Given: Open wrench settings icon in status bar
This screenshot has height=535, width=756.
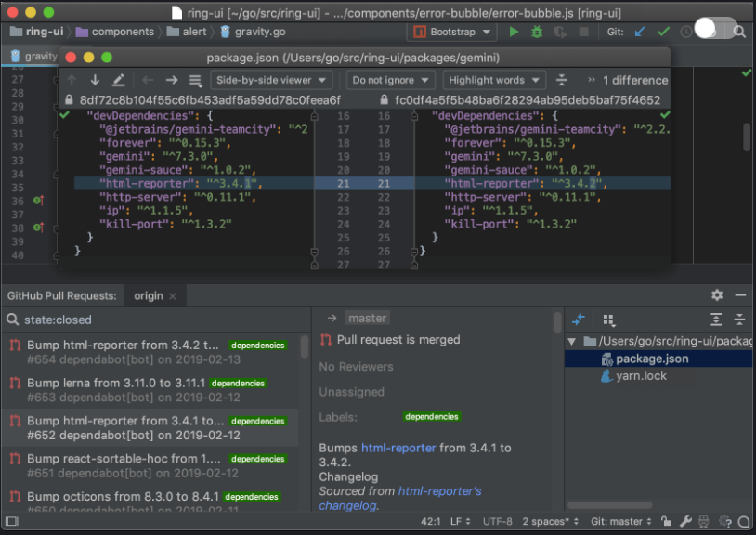Looking at the screenshot, I should (685, 521).
